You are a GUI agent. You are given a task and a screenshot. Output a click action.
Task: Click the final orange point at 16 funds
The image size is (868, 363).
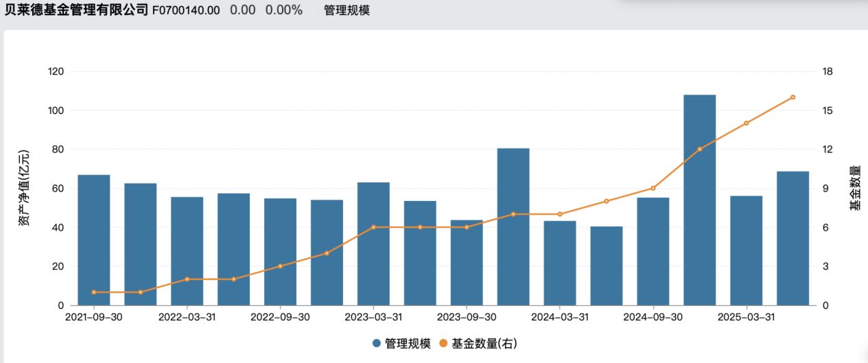[793, 97]
